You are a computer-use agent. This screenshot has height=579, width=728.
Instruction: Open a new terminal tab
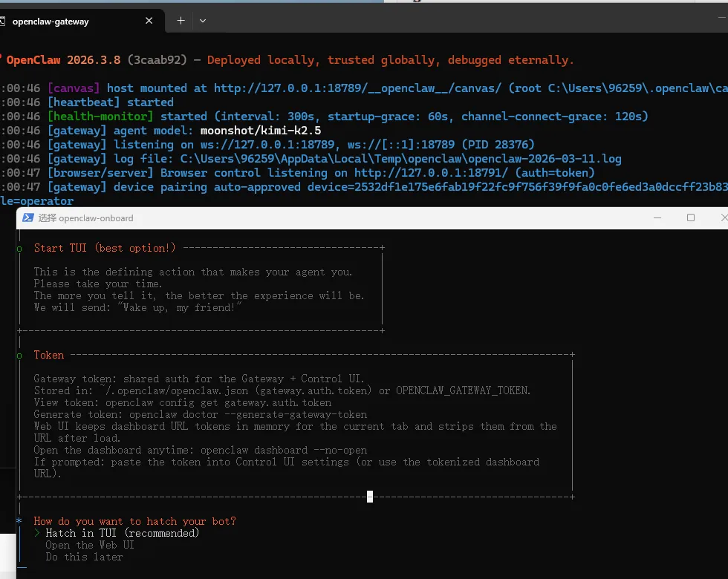pos(181,21)
